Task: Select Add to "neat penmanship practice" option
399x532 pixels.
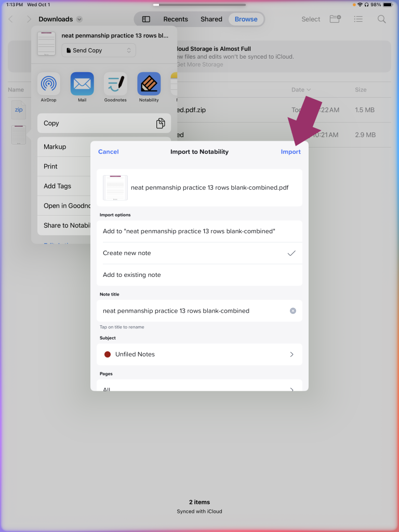Action: click(199, 231)
